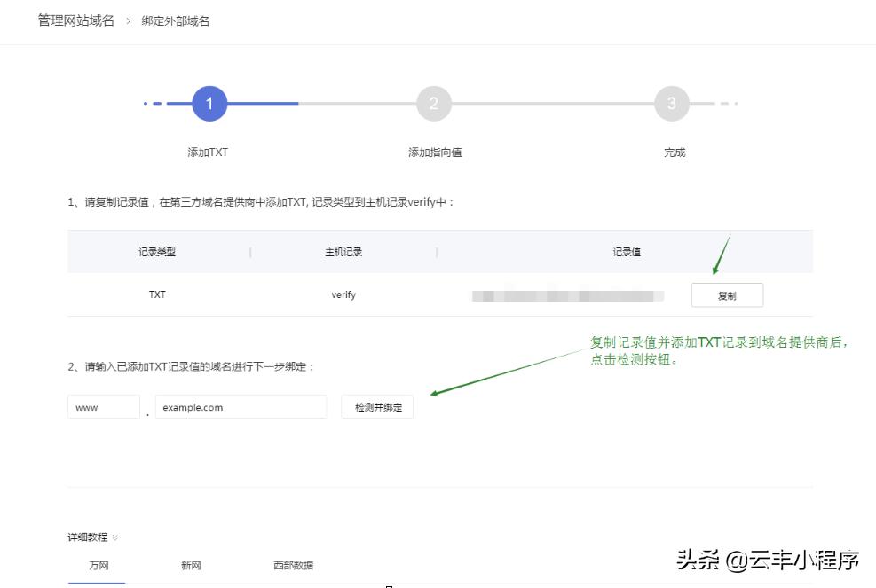This screenshot has height=588, width=876.
Task: Expand the 详细教程 section
Action: click(88, 537)
